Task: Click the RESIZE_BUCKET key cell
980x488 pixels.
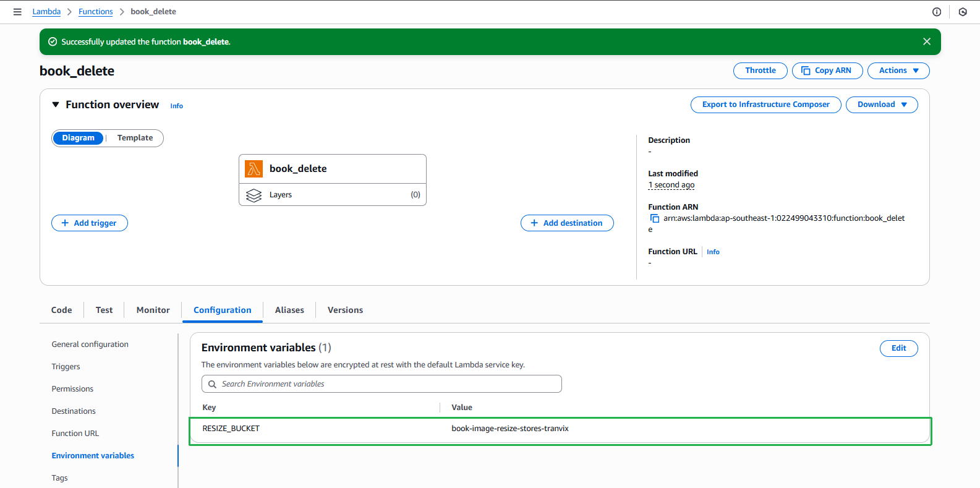Action: tap(231, 429)
